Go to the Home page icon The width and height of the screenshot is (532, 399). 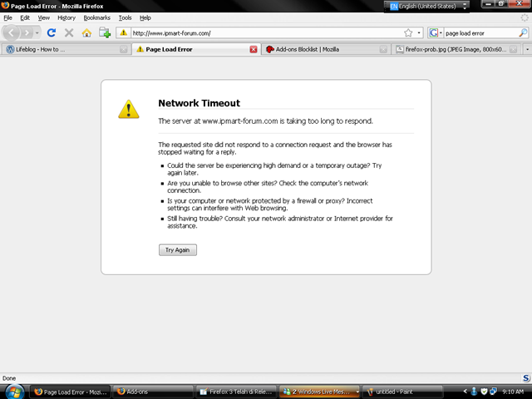point(86,32)
